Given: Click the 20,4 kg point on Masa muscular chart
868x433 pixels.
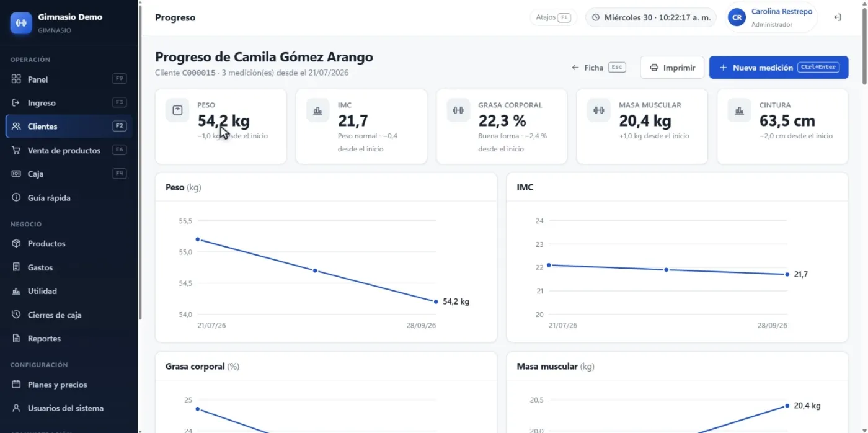Looking at the screenshot, I should 787,406.
